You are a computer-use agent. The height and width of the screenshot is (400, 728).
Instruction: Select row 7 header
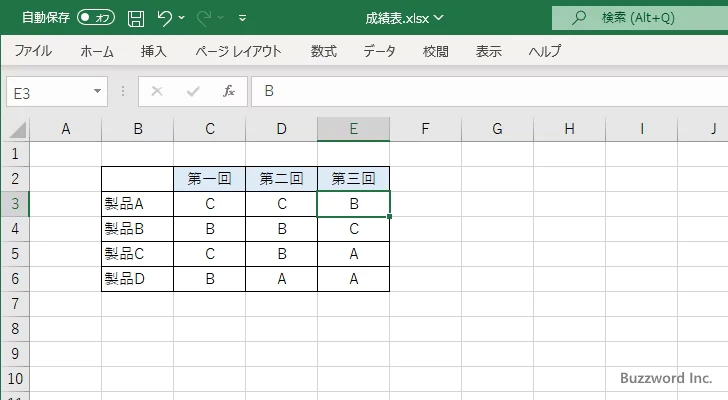15,304
